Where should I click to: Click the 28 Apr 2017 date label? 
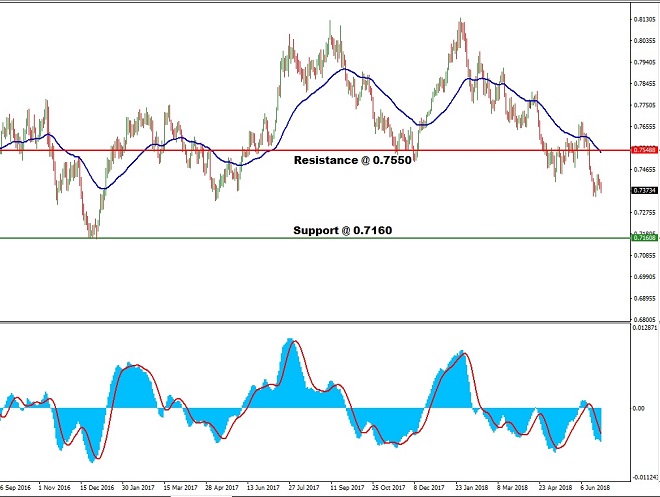click(222, 488)
